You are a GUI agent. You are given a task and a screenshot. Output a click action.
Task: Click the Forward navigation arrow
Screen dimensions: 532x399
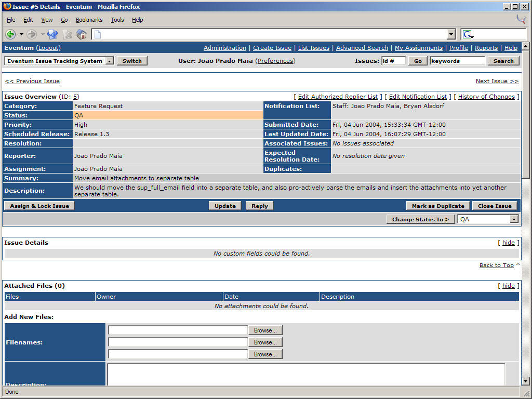click(x=32, y=34)
